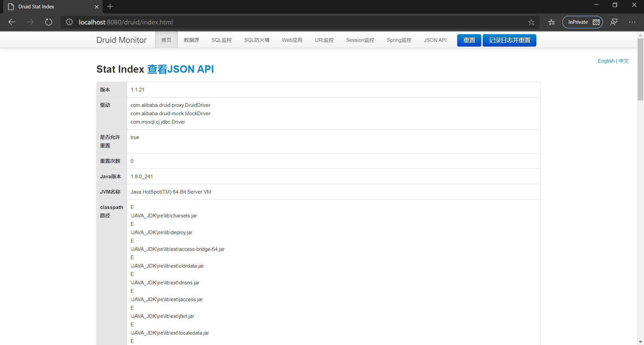Click the JVM名称 row label

tap(110, 192)
